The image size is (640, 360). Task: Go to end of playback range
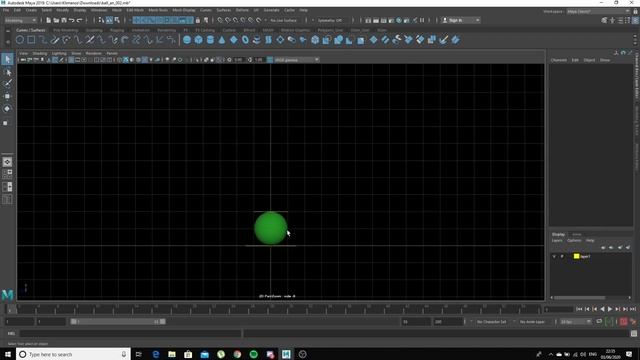click(x=633, y=309)
